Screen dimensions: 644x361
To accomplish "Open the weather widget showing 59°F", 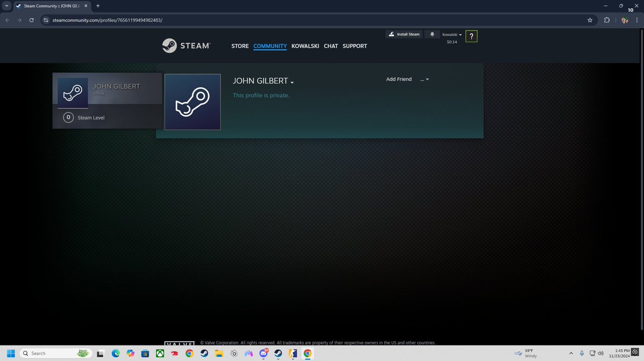I will point(525,353).
